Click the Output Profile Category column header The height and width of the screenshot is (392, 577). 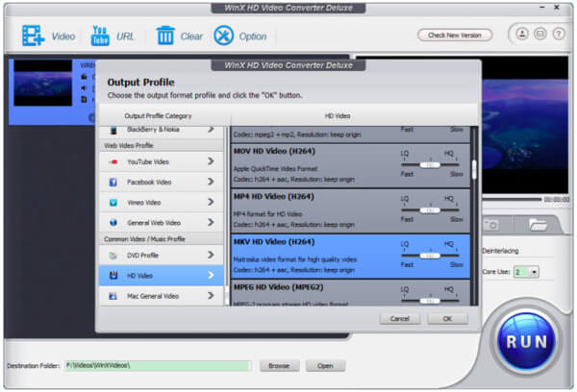159,116
